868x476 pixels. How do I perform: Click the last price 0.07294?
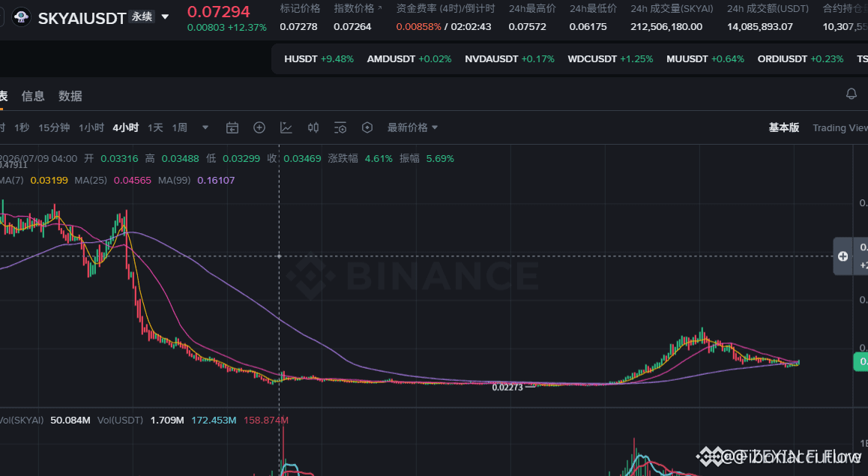tap(219, 12)
